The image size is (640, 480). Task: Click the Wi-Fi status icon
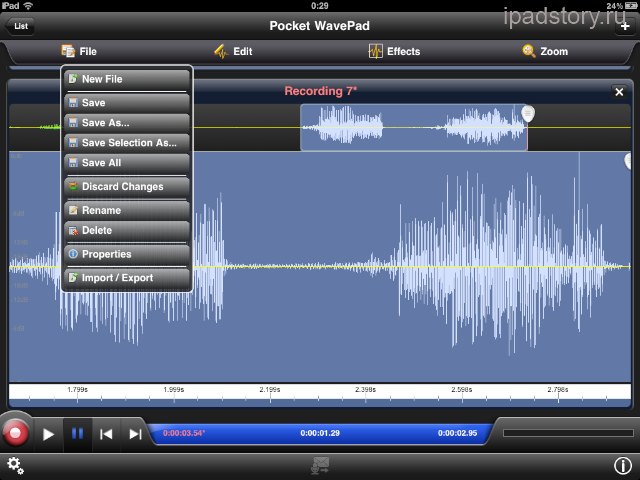[28, 6]
